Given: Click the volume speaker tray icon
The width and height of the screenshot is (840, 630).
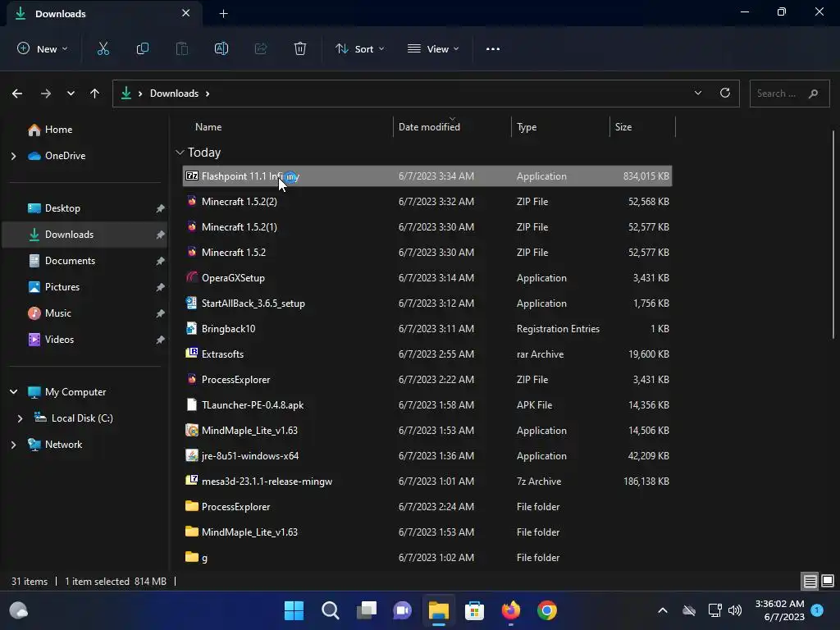Looking at the screenshot, I should point(735,610).
